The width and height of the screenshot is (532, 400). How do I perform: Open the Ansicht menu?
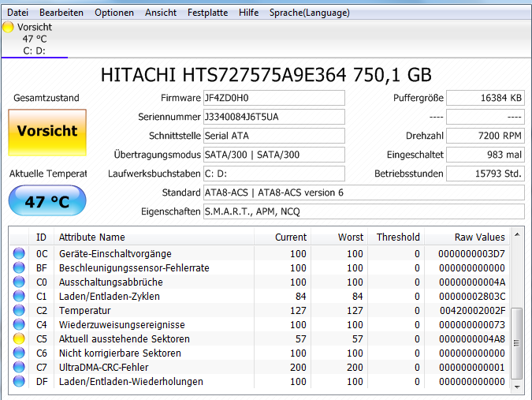tap(161, 13)
